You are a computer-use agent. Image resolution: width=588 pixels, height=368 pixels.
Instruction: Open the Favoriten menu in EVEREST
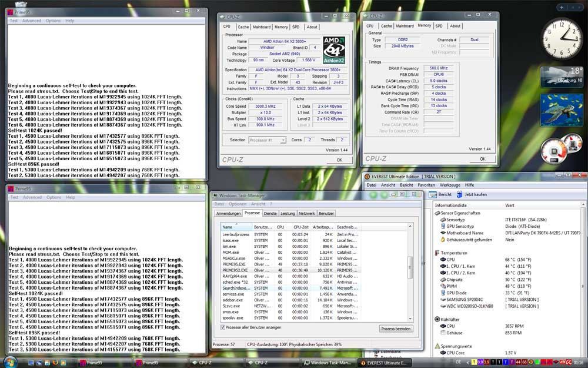(426, 185)
